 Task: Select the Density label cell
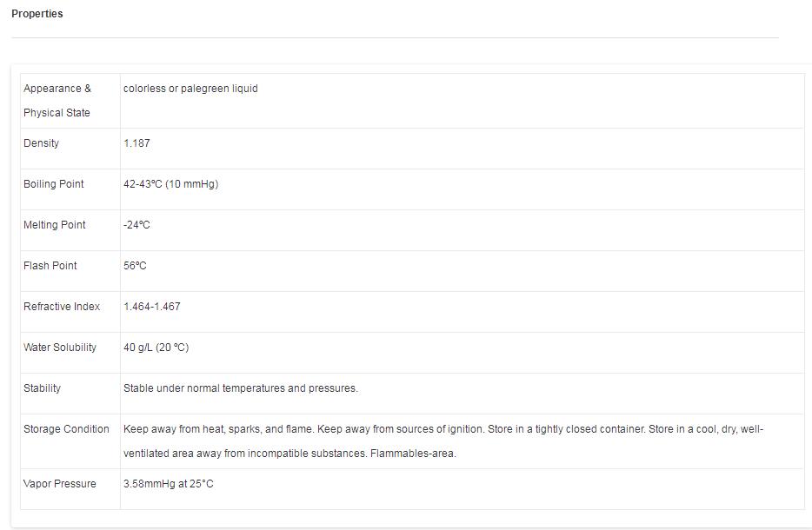[x=70, y=149]
